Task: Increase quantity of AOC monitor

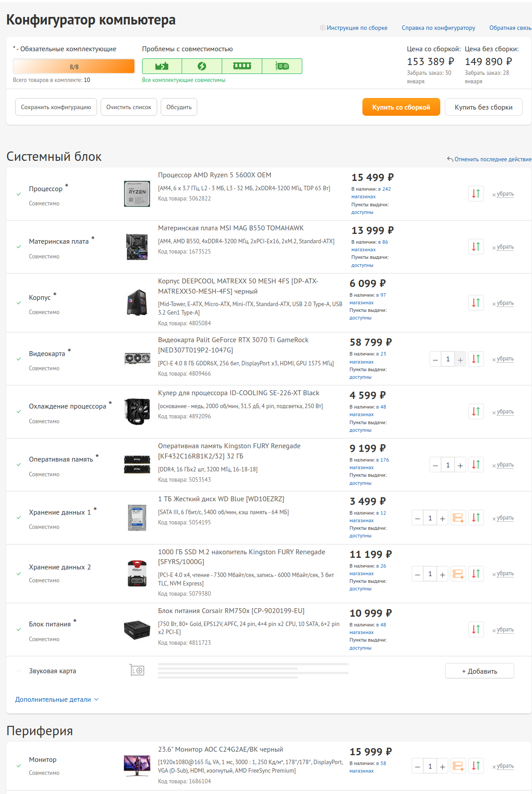Action: click(443, 767)
